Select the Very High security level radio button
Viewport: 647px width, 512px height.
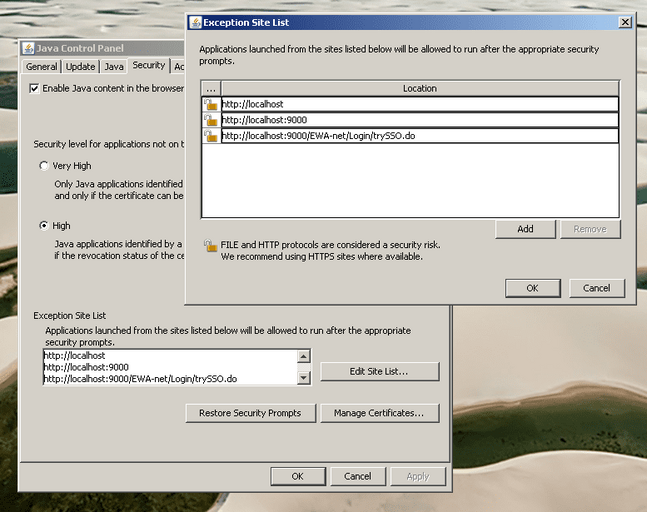tap(44, 165)
